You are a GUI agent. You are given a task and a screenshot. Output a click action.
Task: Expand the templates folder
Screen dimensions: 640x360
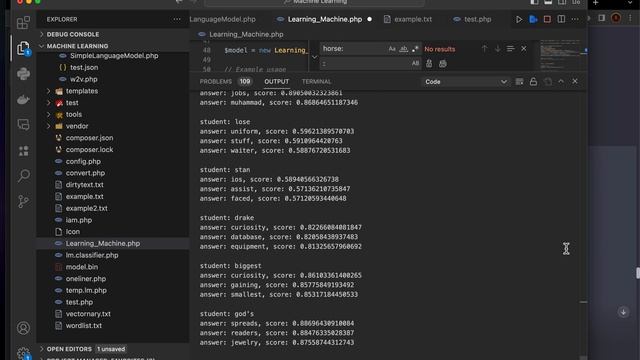coord(82,91)
